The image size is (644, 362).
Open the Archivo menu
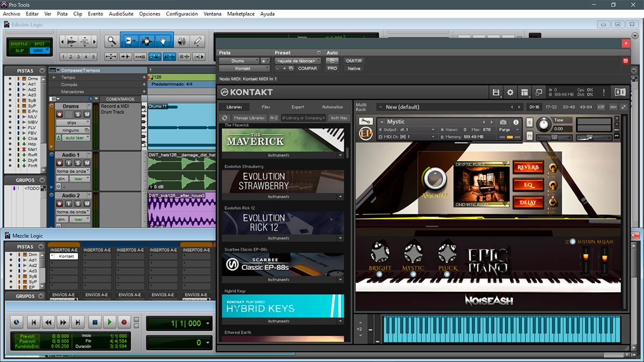[x=11, y=14]
